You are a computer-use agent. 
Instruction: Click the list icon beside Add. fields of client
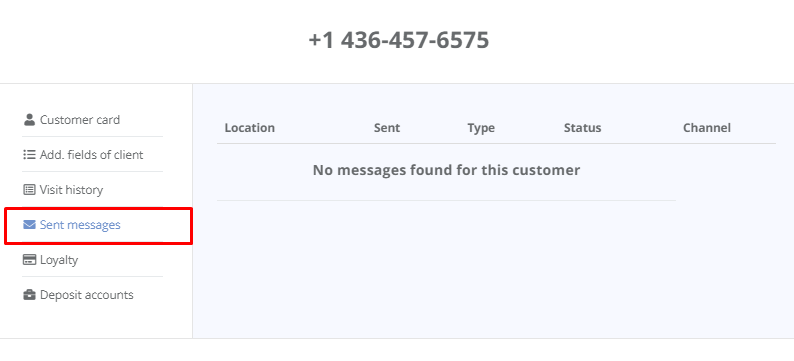29,155
